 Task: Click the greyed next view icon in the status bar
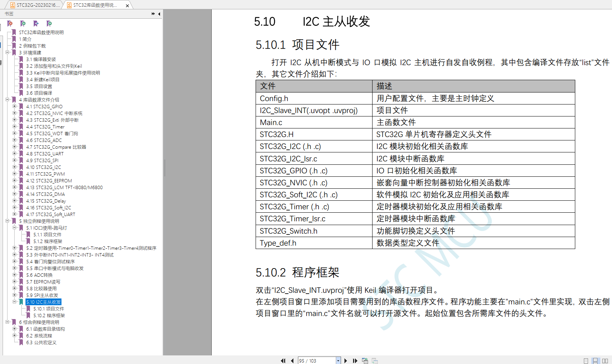(375, 361)
